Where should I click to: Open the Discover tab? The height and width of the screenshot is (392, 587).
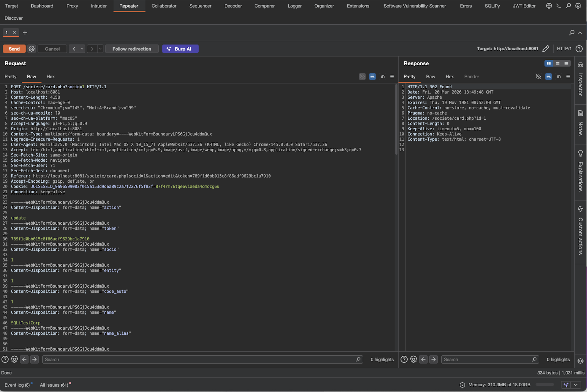[x=14, y=18]
